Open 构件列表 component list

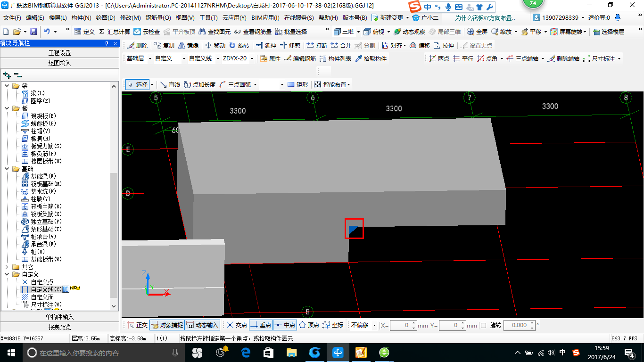coord(335,59)
